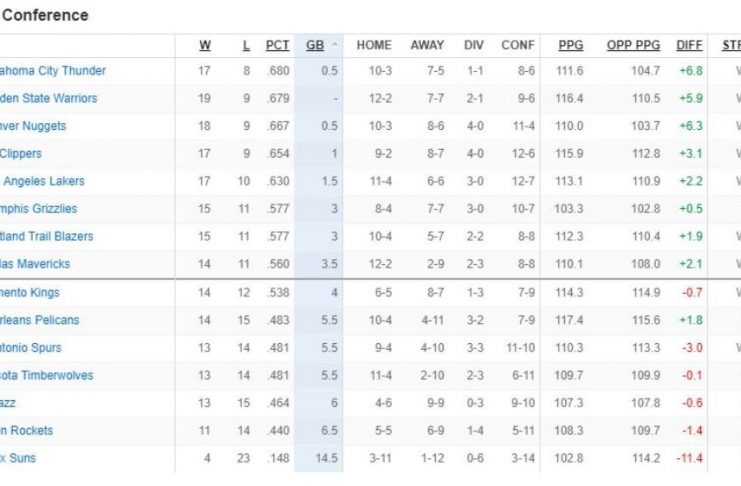Open Denver Nuggets team link
The height and width of the screenshot is (486, 741).
click(x=33, y=126)
